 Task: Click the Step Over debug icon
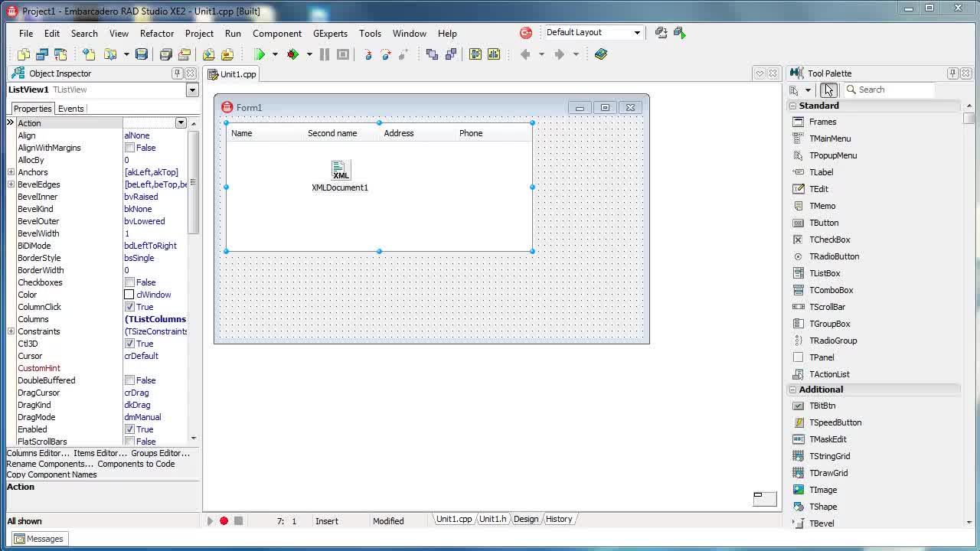tap(386, 54)
